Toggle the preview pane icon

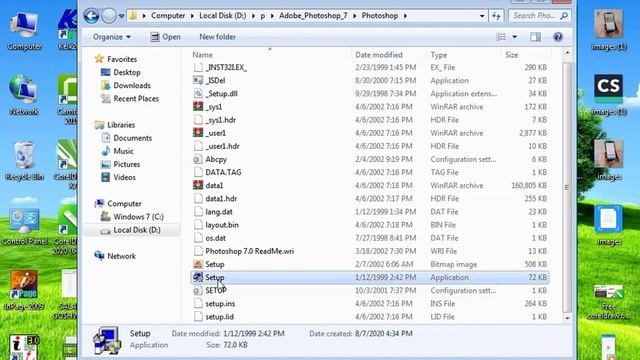pos(536,37)
